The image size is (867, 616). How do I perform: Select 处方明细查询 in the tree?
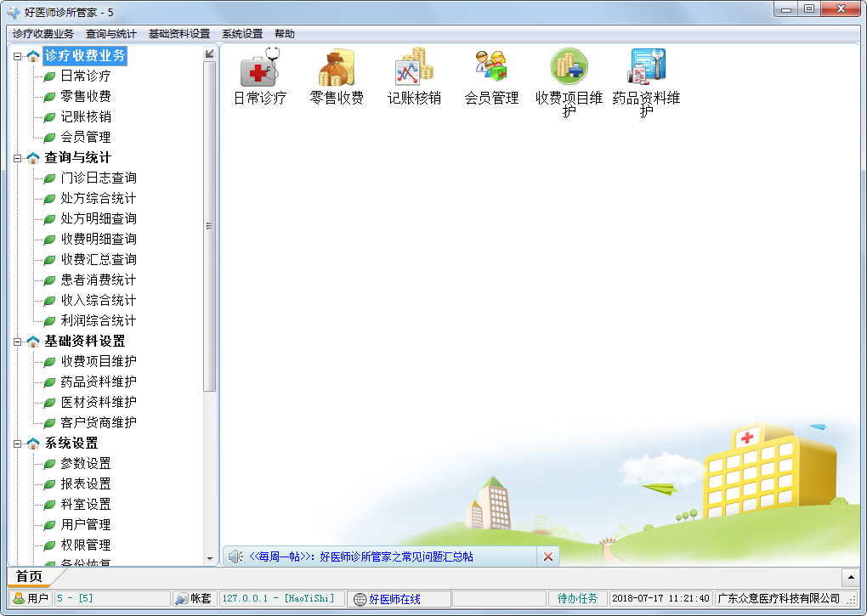(99, 218)
